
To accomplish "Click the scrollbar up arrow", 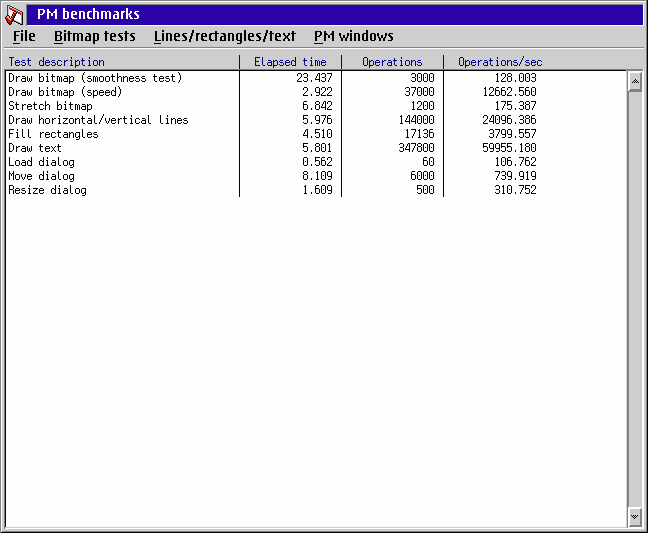I will (x=635, y=81).
